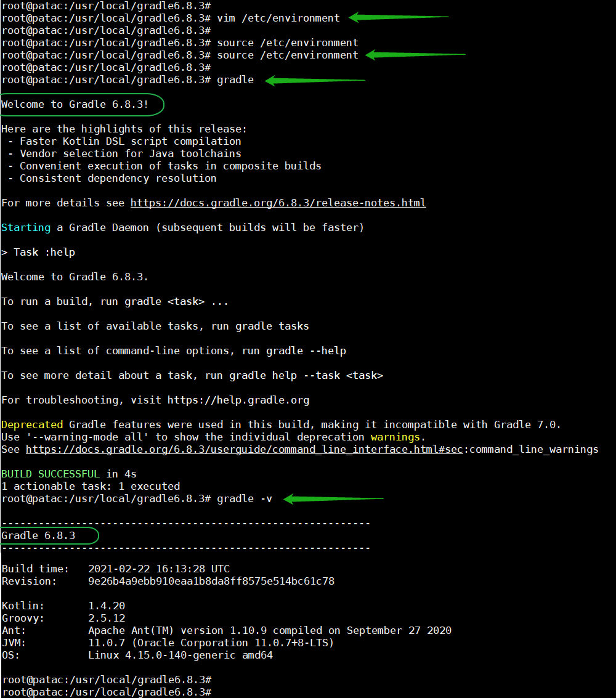Click ':command_line_warnings' text after the userguide link
Screen dimensions: 616x698
pyautogui.click(x=531, y=450)
